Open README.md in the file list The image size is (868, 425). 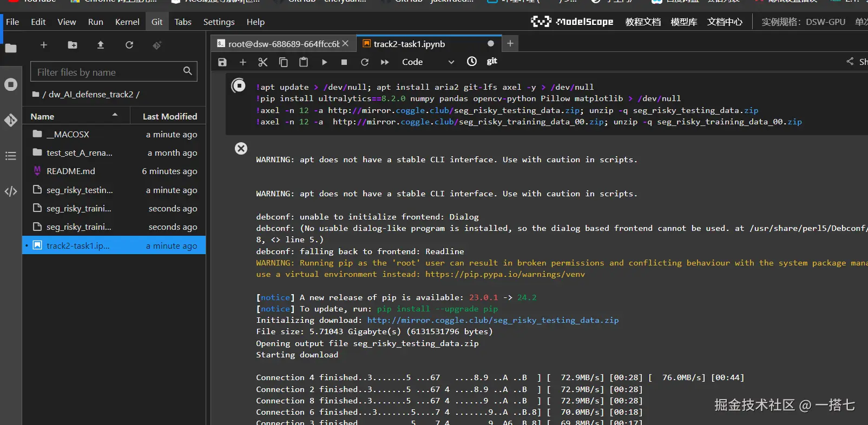(71, 171)
